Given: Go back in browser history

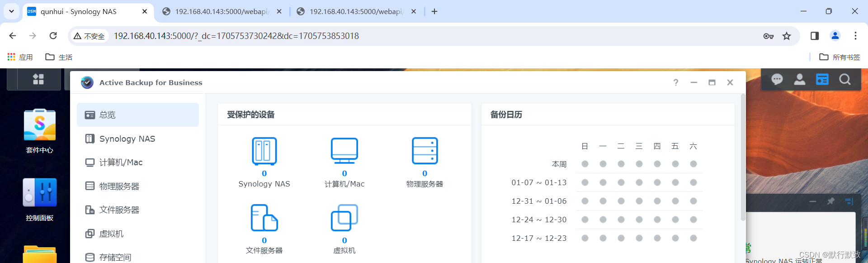Looking at the screenshot, I should coord(13,36).
